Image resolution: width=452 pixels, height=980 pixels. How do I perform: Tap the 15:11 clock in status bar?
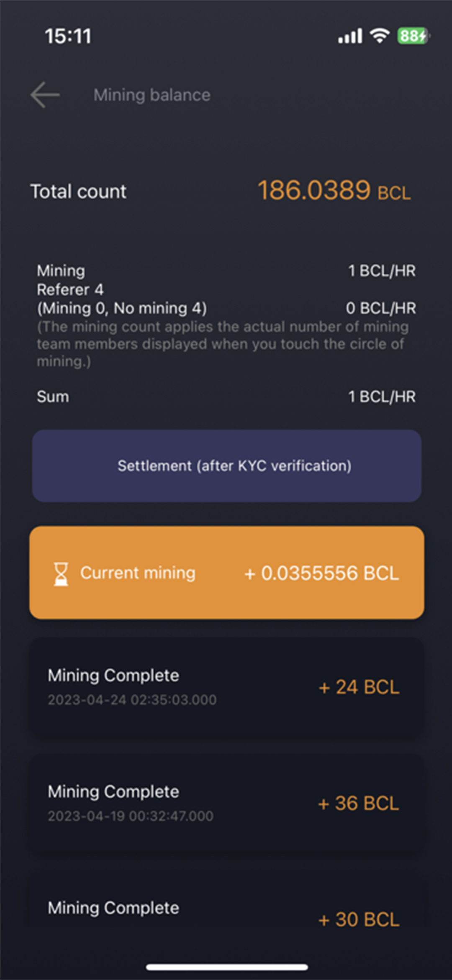coord(68,36)
